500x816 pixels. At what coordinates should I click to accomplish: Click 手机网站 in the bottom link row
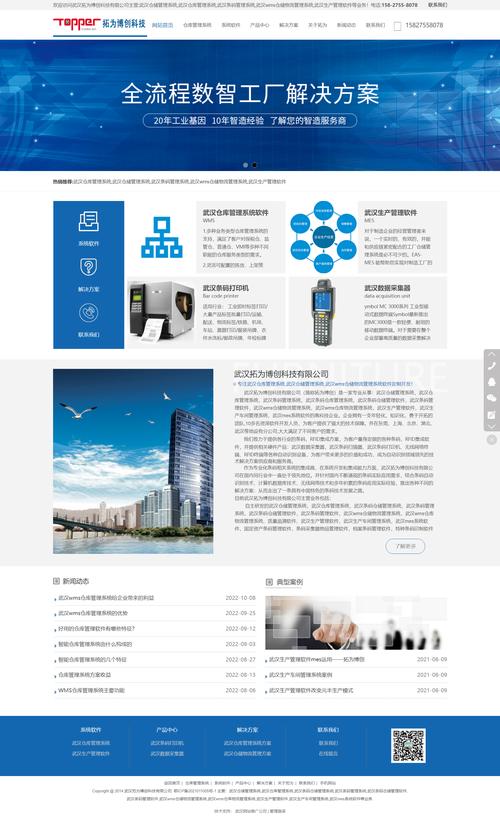pyautogui.click(x=328, y=783)
